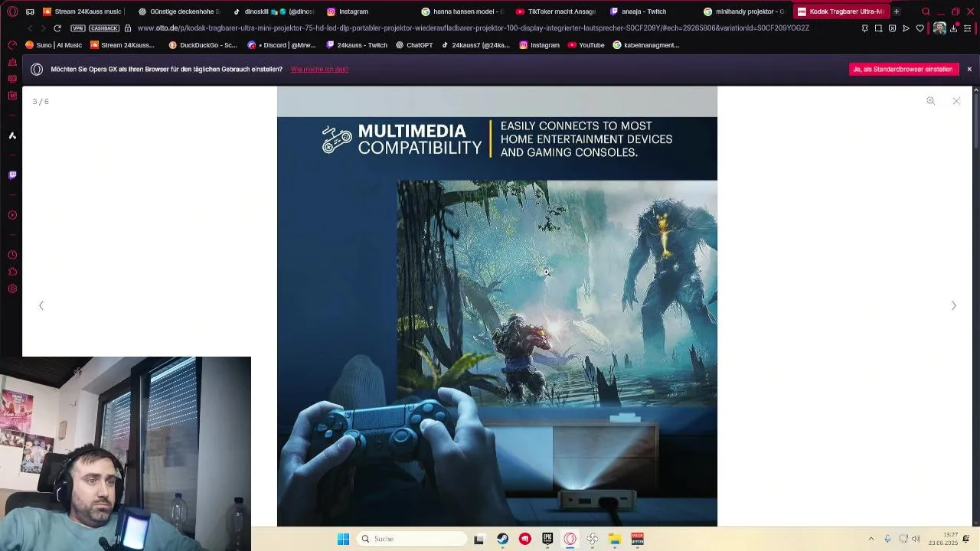Click the microphone tray icon
Image resolution: width=980 pixels, height=551 pixels.
pyautogui.click(x=887, y=539)
